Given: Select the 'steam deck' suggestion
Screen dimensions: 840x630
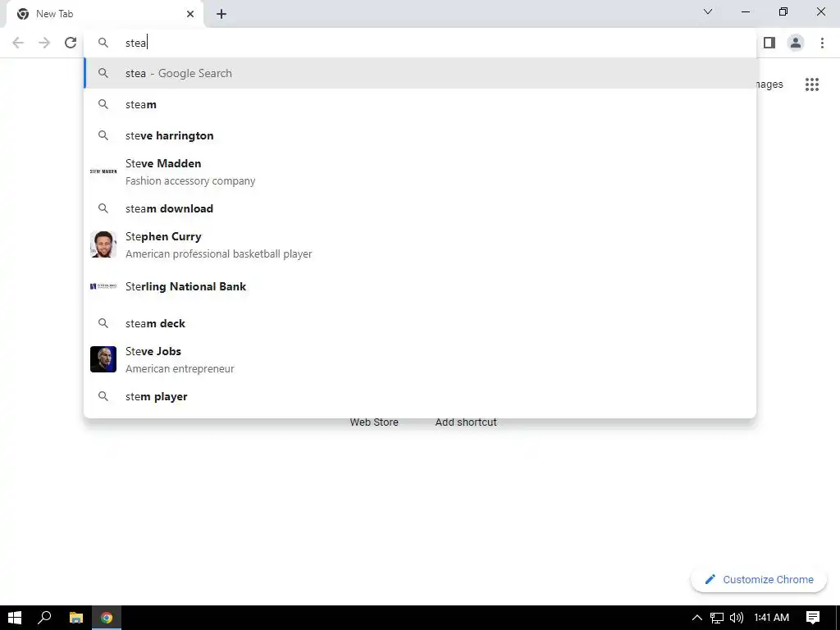Looking at the screenshot, I should pos(420,323).
